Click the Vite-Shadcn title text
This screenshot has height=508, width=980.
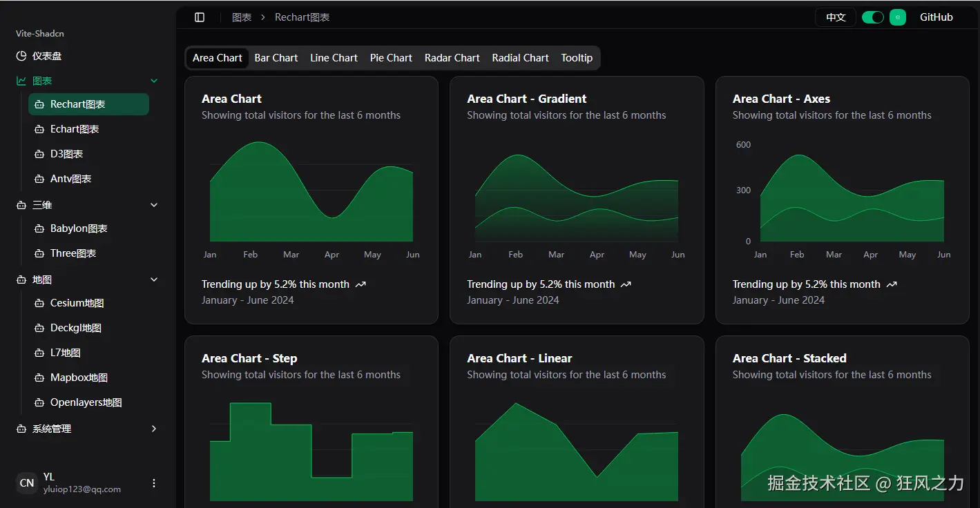[x=40, y=33]
